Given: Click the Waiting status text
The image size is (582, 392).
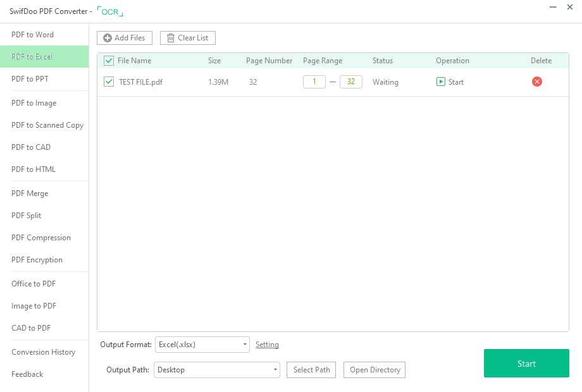Looking at the screenshot, I should (x=385, y=82).
